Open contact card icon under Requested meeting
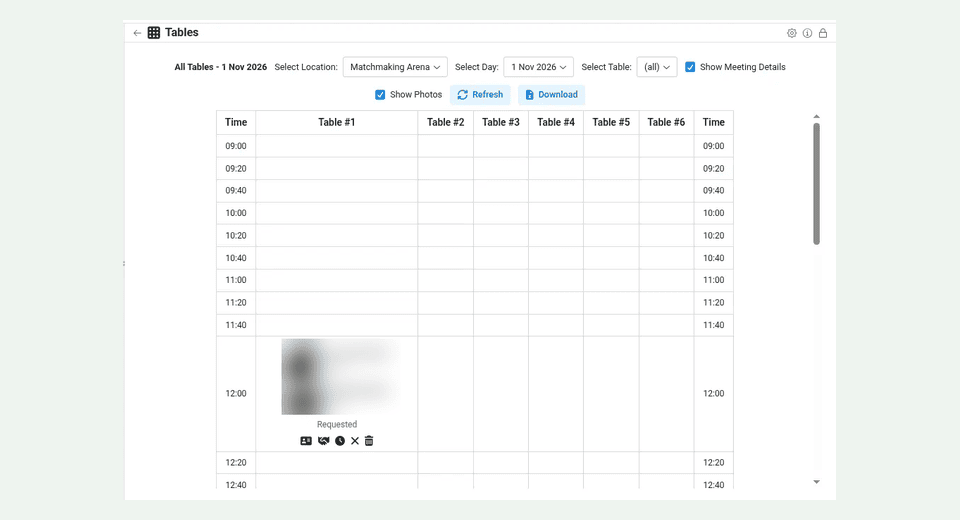The height and width of the screenshot is (520, 960). [x=306, y=441]
